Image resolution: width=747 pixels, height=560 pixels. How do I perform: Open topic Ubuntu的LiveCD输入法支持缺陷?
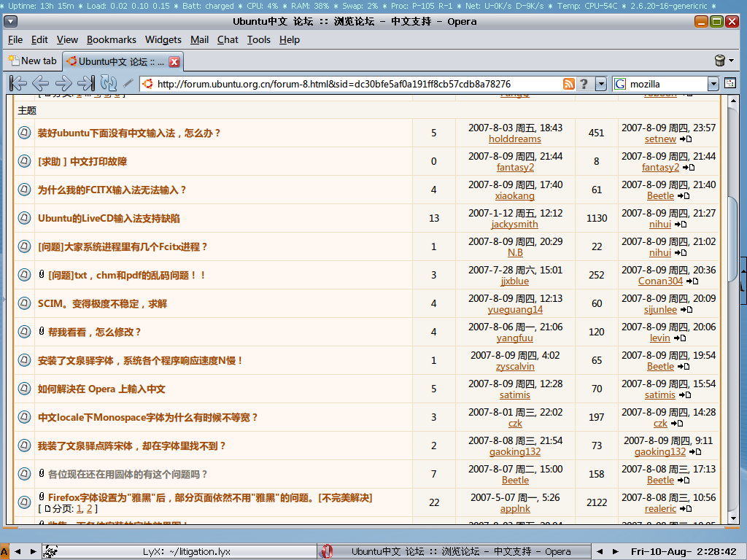[x=109, y=218]
